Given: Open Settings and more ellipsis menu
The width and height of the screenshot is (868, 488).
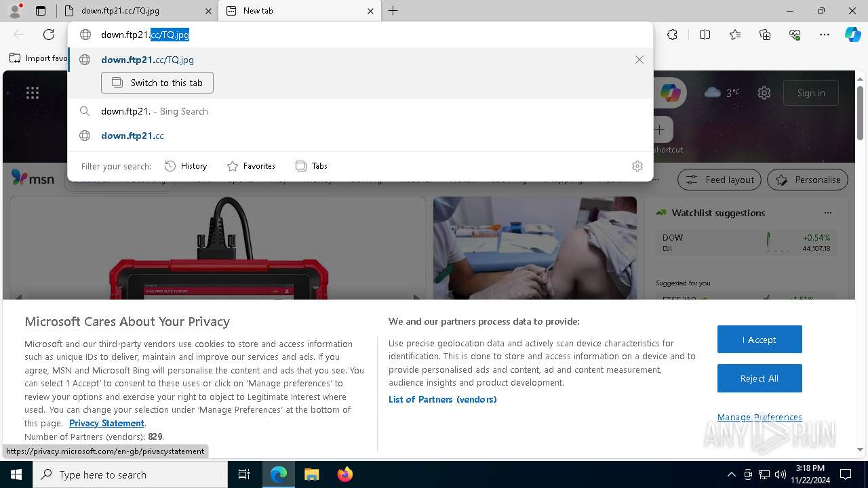Looking at the screenshot, I should coord(825,35).
